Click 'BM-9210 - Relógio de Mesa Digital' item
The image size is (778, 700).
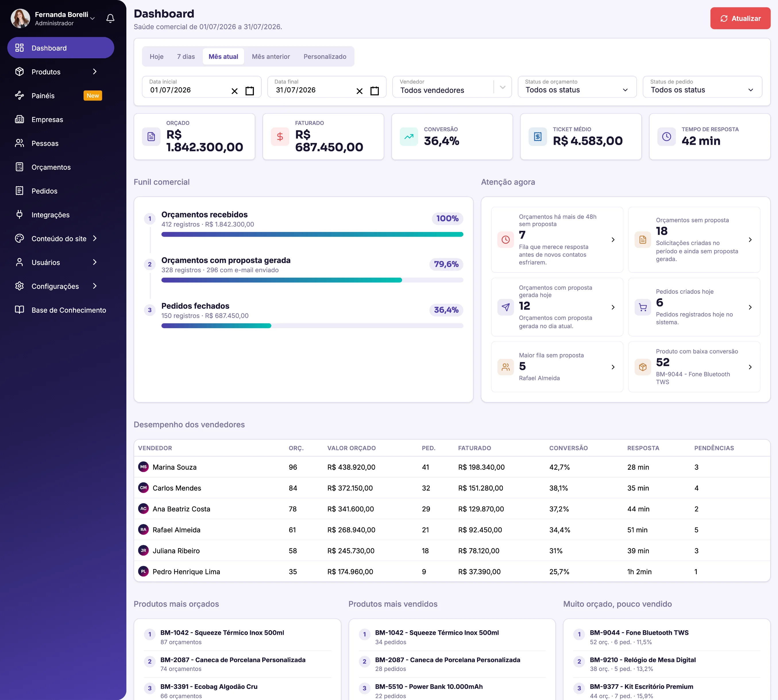pyautogui.click(x=642, y=660)
